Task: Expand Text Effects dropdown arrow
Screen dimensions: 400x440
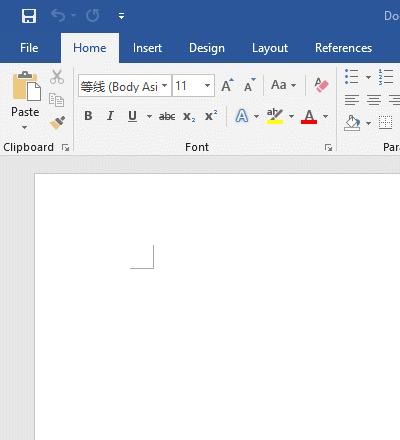Action: pyautogui.click(x=256, y=116)
